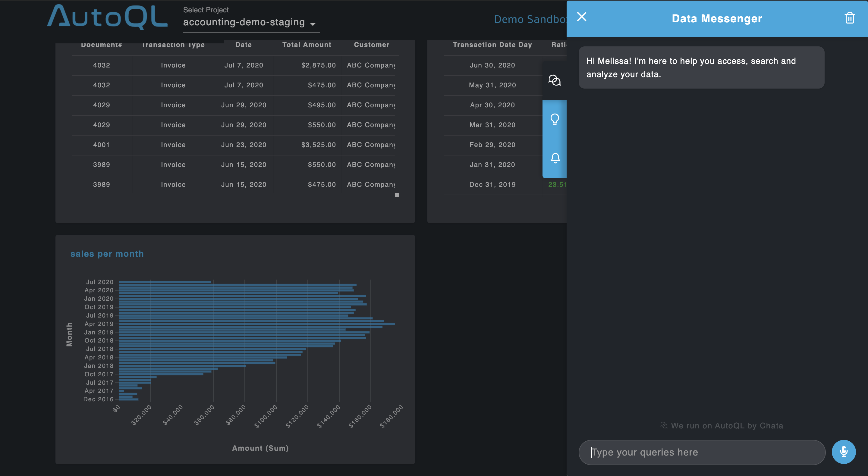Start voice input with microphone button
Viewport: 868px width, 476px height.
pyautogui.click(x=843, y=452)
